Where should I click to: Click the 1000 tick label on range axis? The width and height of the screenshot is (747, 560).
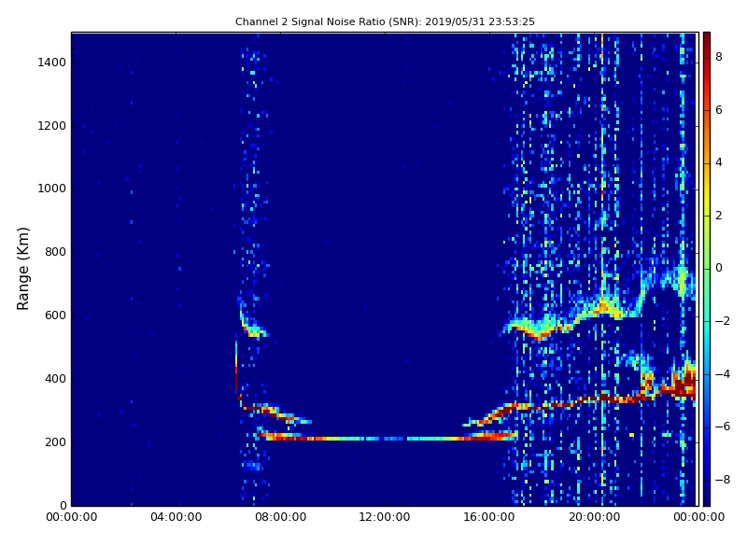coord(52,189)
